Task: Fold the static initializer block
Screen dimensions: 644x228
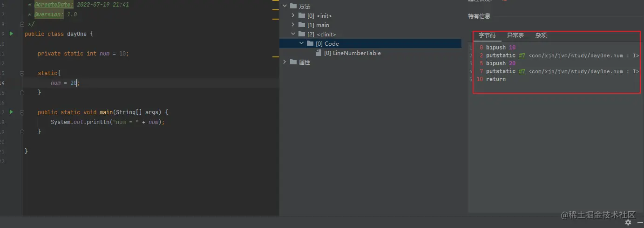Action: tap(22, 73)
